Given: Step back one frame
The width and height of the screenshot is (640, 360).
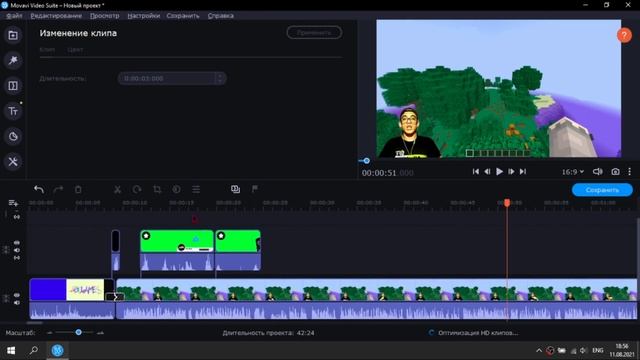Looking at the screenshot, I should [x=487, y=172].
